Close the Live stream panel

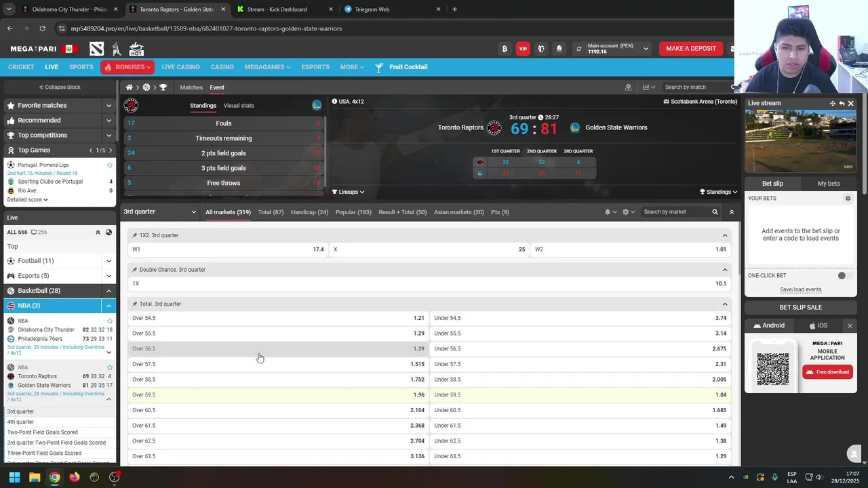tap(850, 104)
